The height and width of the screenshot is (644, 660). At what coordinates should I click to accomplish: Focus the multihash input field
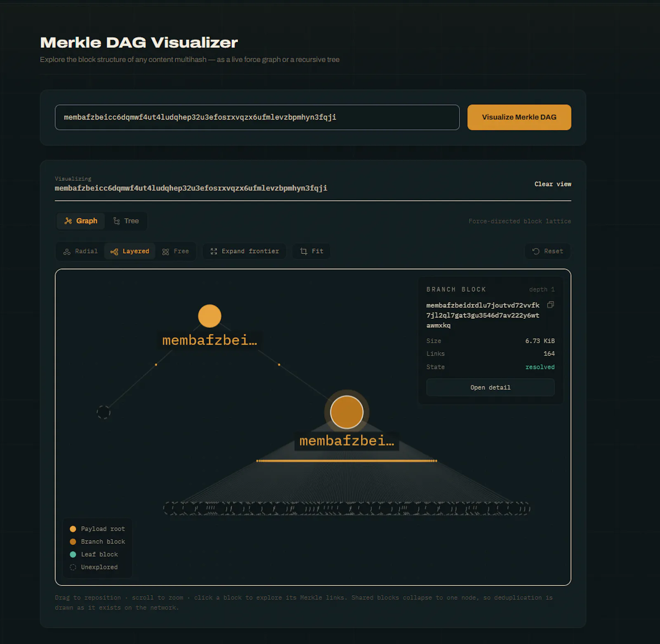pyautogui.click(x=257, y=117)
